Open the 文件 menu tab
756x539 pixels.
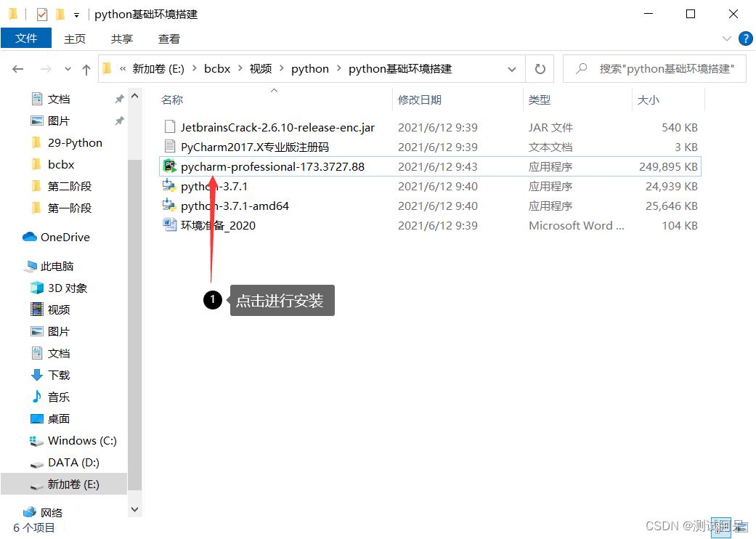pos(26,38)
